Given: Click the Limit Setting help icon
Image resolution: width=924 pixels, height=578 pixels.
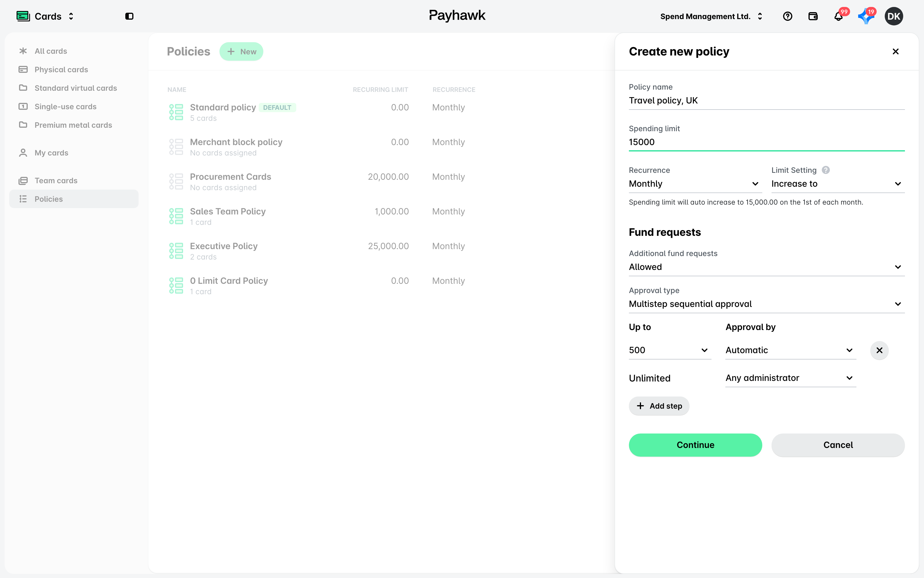Looking at the screenshot, I should pyautogui.click(x=826, y=170).
